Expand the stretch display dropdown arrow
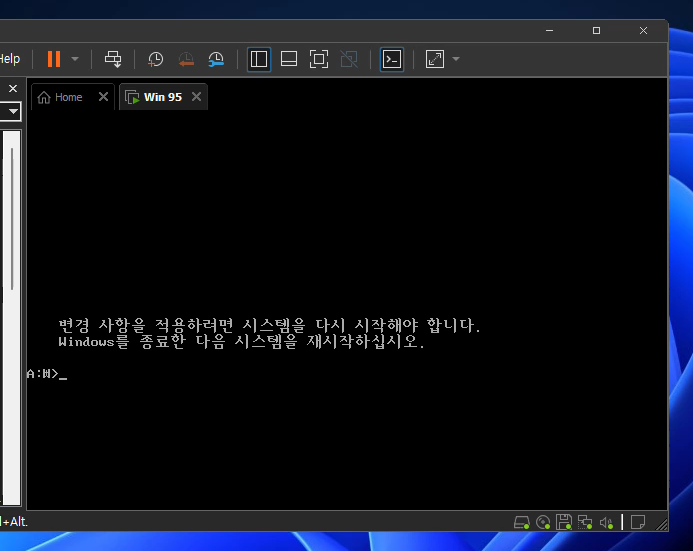This screenshot has height=551, width=693. [x=456, y=59]
